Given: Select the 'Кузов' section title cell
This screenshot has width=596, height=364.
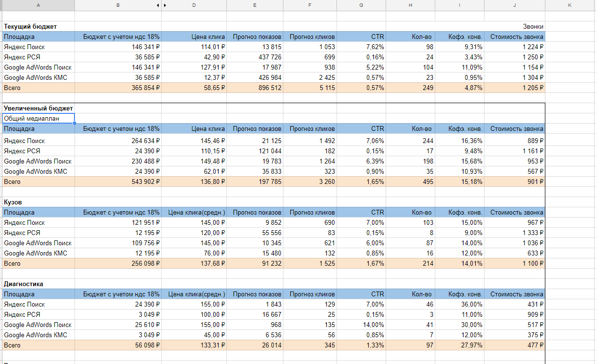Looking at the screenshot, I should tap(38, 202).
